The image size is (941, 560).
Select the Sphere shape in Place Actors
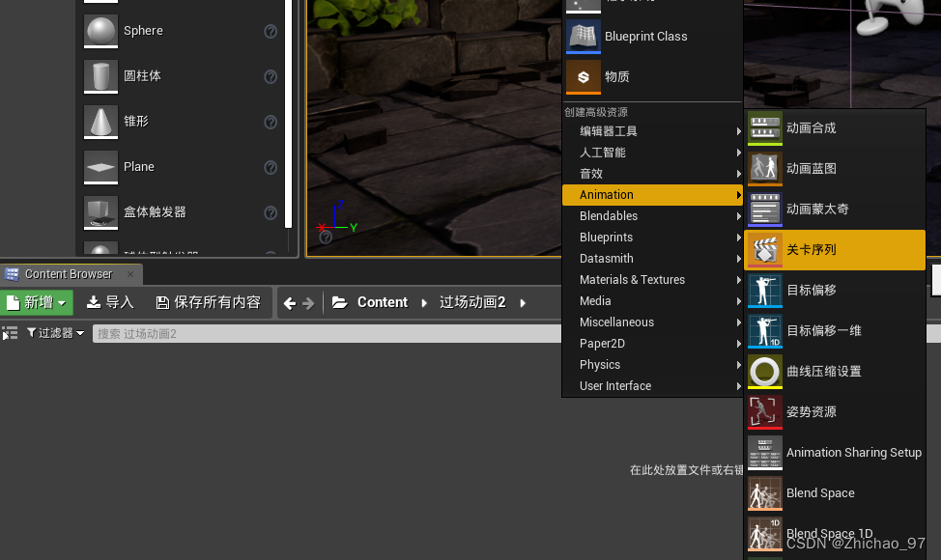point(100,30)
